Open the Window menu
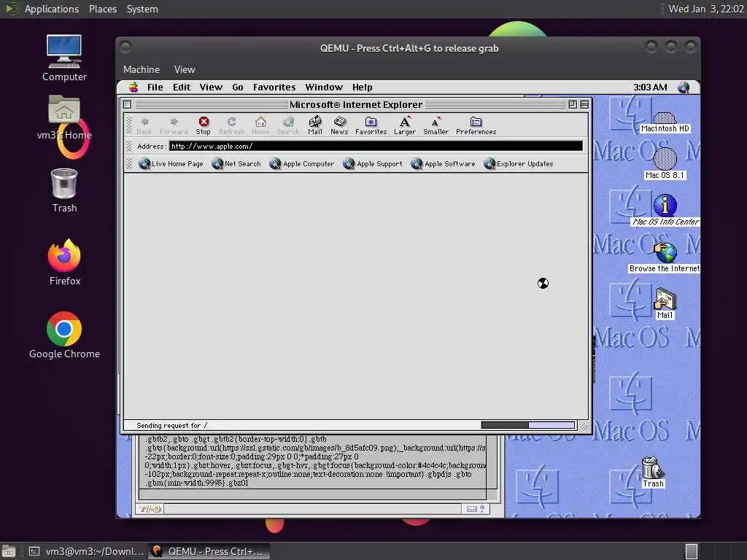Image resolution: width=747 pixels, height=560 pixels. (324, 87)
